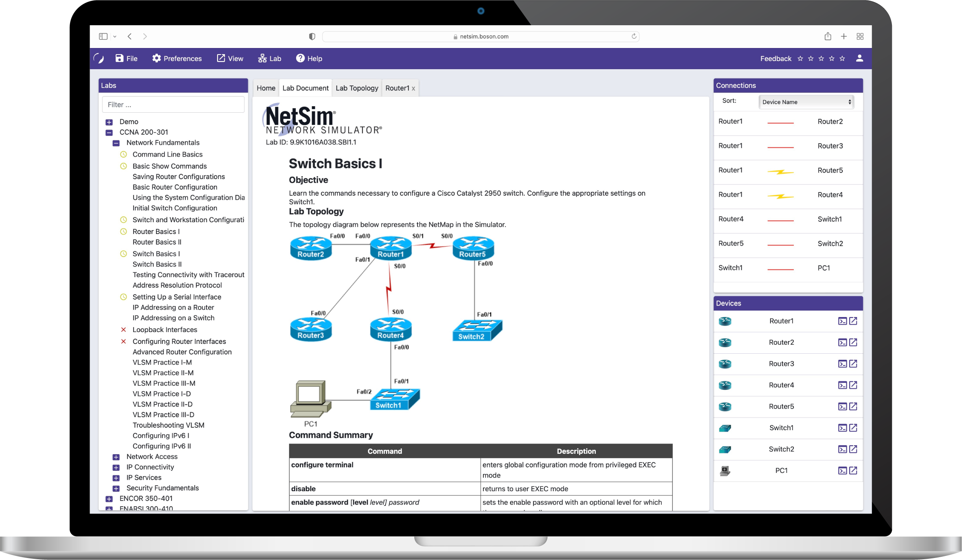Click the Switch1 device icon in Devices panel

(725, 427)
